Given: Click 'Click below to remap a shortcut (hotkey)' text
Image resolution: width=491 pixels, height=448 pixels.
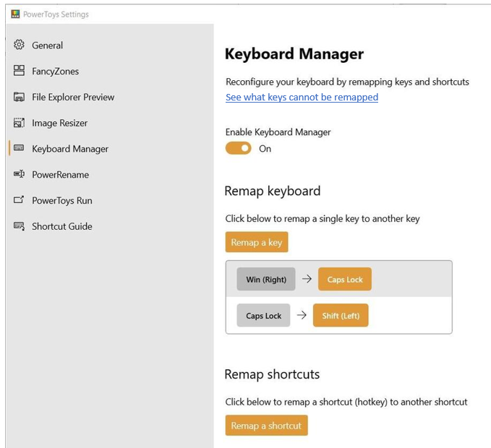Looking at the screenshot, I should [346, 402].
